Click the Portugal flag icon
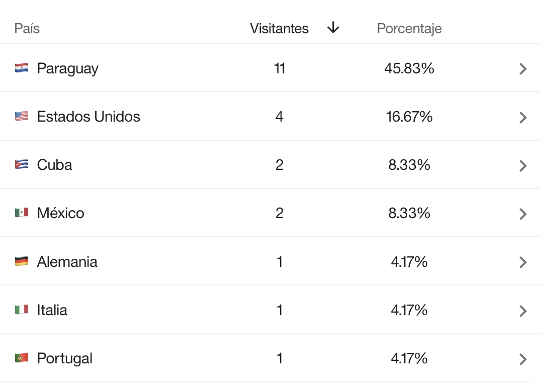Screen dimensions: 541x392 22,358
